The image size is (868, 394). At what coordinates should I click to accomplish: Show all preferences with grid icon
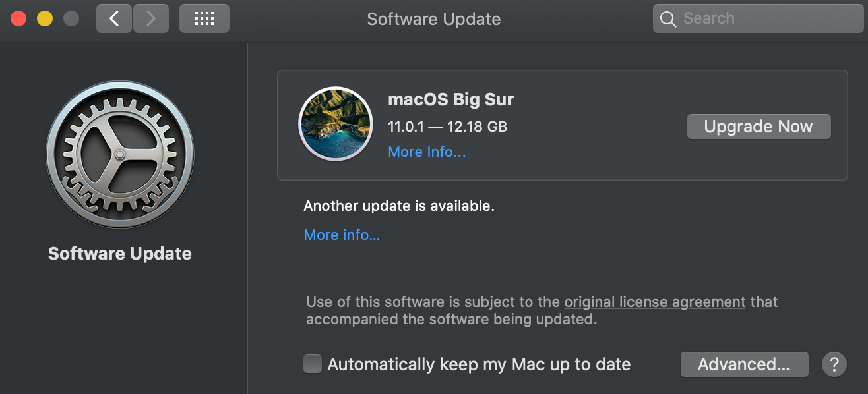(204, 18)
